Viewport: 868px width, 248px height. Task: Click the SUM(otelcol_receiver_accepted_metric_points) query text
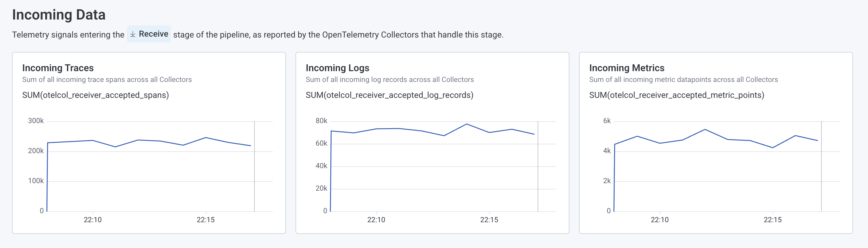677,95
